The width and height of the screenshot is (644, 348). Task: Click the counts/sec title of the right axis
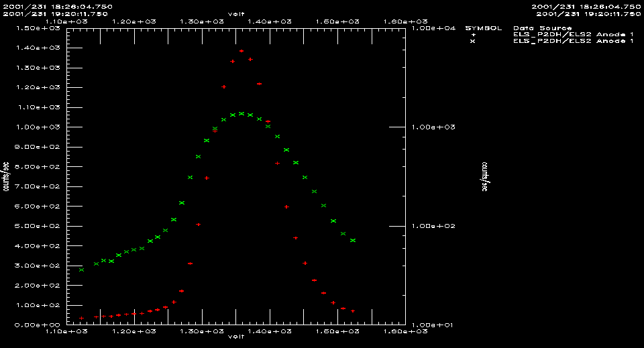pos(484,177)
